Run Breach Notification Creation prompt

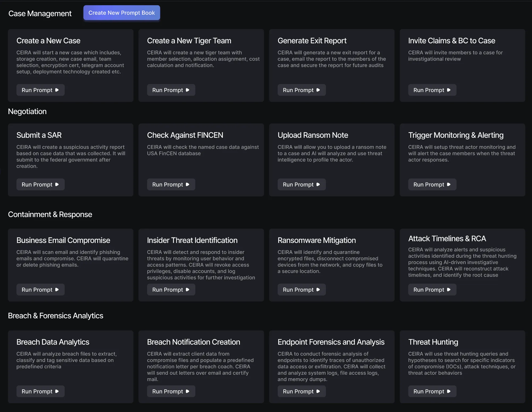pos(171,392)
